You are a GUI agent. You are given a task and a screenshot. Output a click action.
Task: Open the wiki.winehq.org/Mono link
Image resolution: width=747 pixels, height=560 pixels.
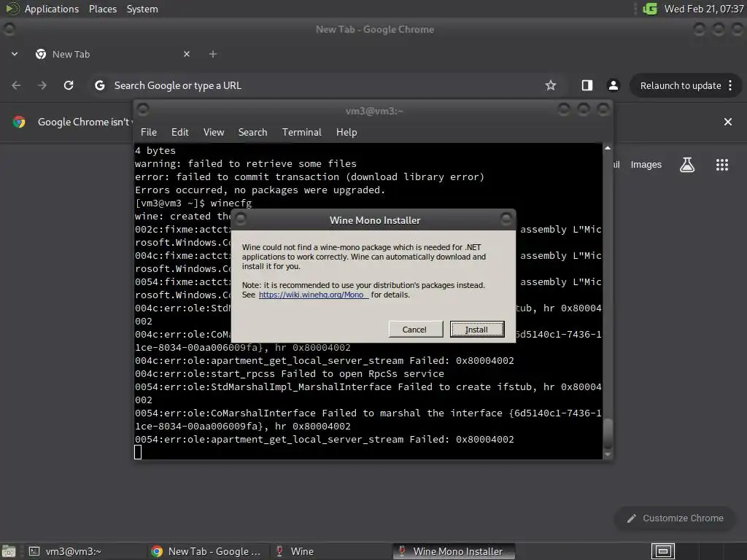(x=313, y=295)
